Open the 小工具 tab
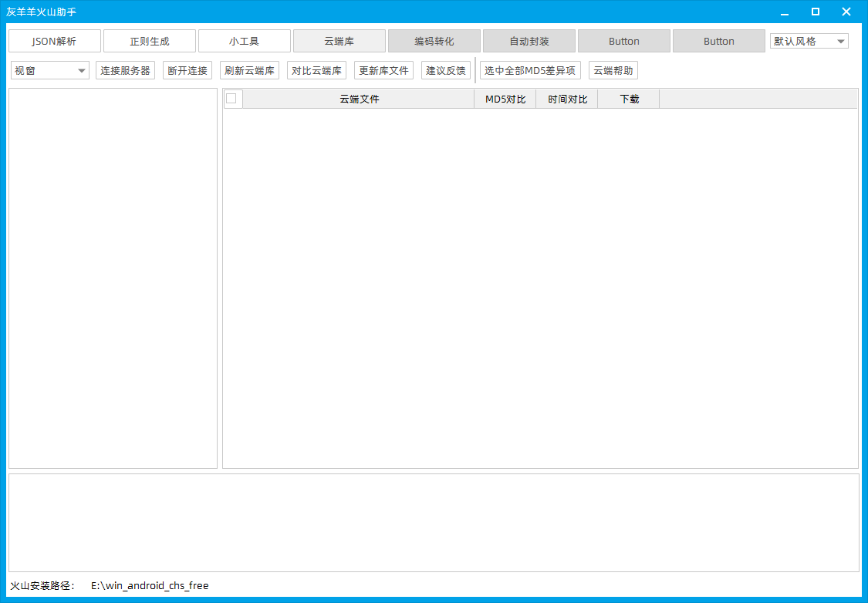 click(244, 41)
